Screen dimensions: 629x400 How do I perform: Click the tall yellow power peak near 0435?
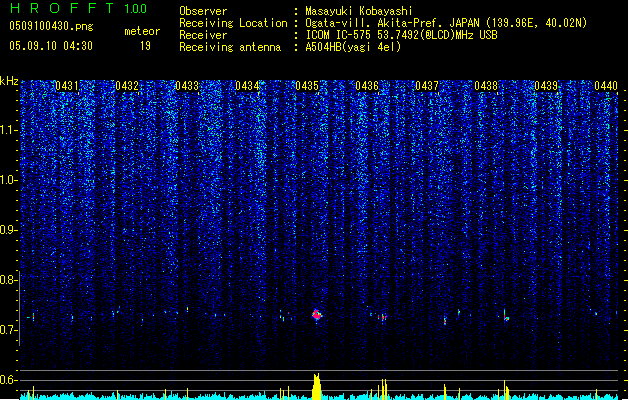[317, 386]
